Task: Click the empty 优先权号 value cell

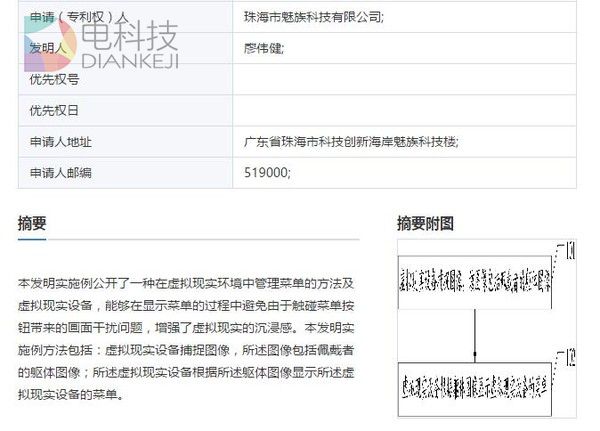Action: [404, 79]
